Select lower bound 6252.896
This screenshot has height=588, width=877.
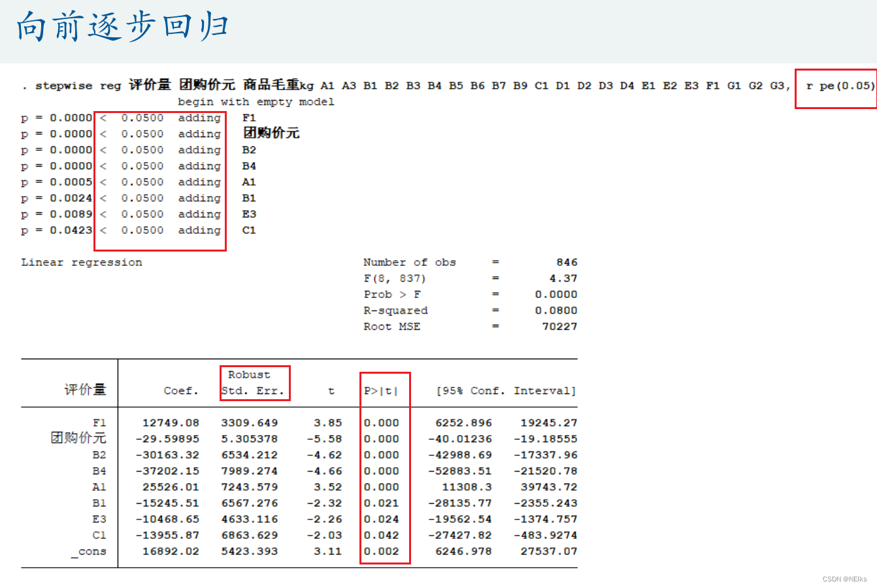tap(463, 423)
